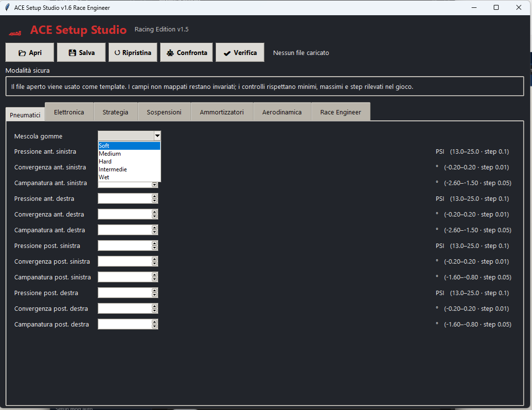Adjust Convergenza post. destra spinner arrows
532x410 pixels.
pyautogui.click(x=155, y=308)
